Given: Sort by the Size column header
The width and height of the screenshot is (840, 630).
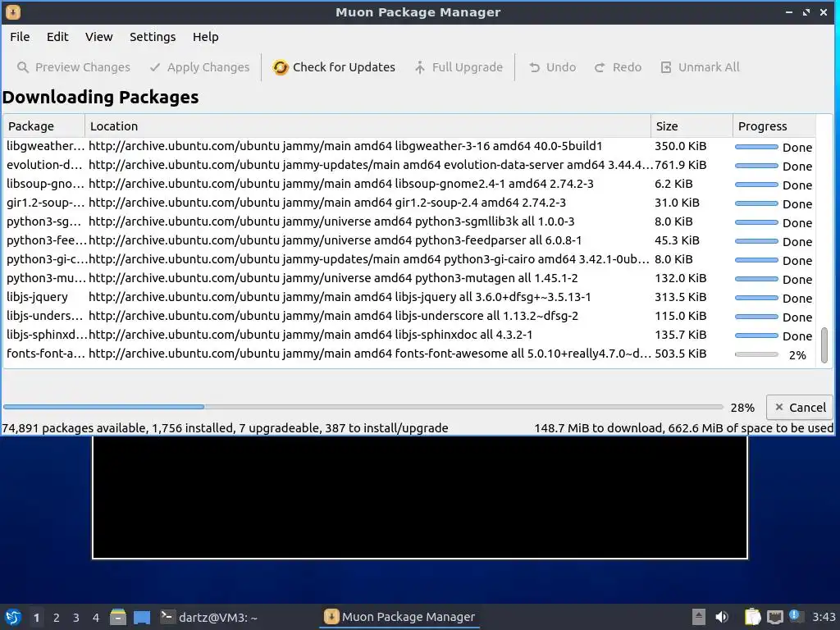Looking at the screenshot, I should [x=691, y=126].
